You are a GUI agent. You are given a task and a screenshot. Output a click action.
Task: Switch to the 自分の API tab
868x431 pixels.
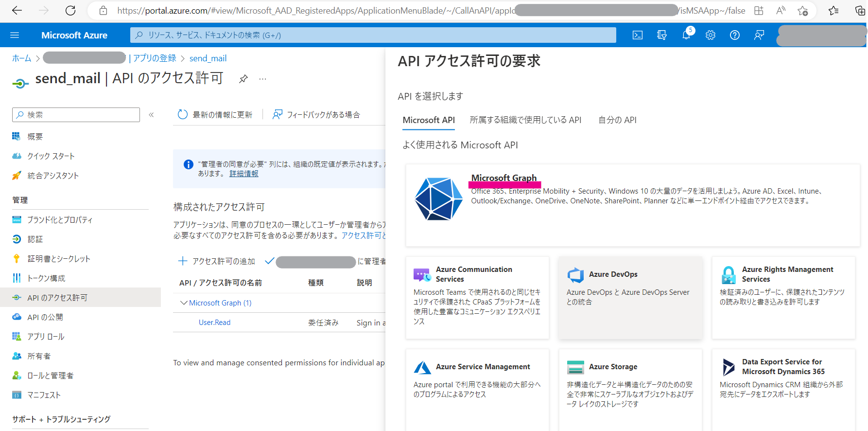[617, 120]
